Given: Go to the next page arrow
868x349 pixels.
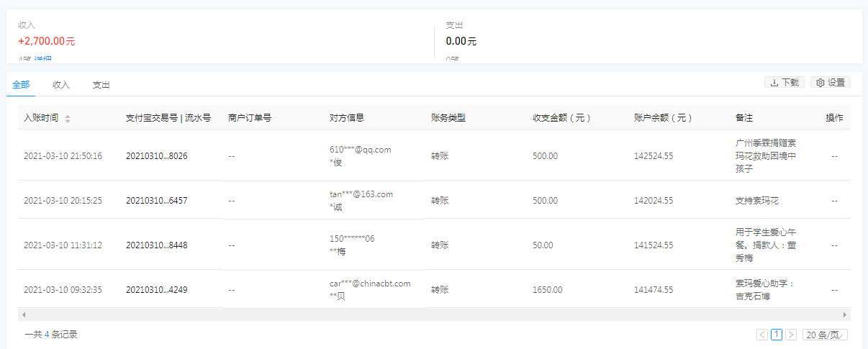Looking at the screenshot, I should (791, 335).
